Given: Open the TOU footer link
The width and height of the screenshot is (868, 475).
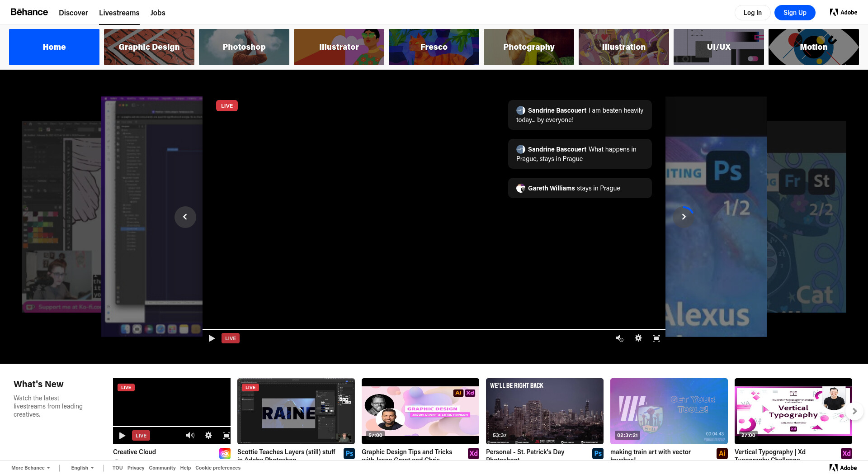Looking at the screenshot, I should pyautogui.click(x=118, y=468).
